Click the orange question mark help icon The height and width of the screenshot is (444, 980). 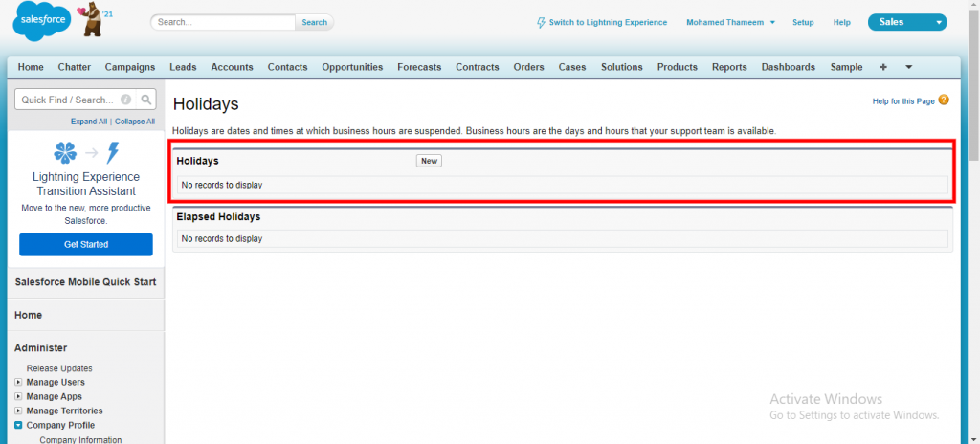[944, 100]
